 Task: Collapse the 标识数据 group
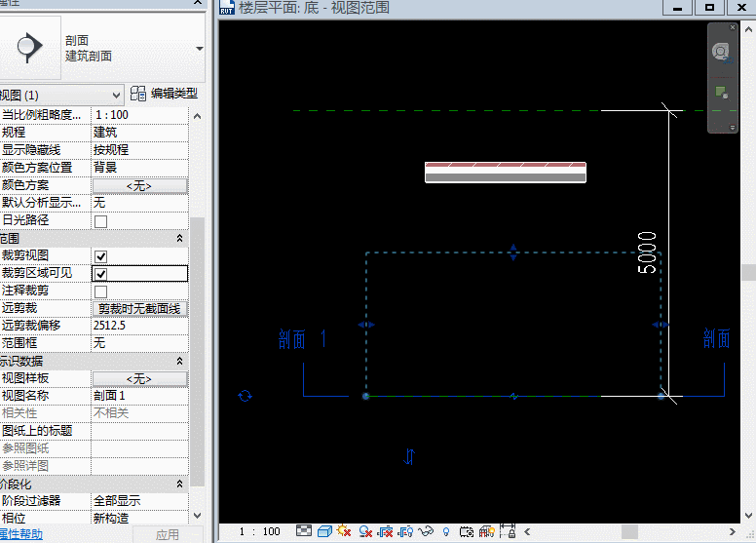(179, 361)
